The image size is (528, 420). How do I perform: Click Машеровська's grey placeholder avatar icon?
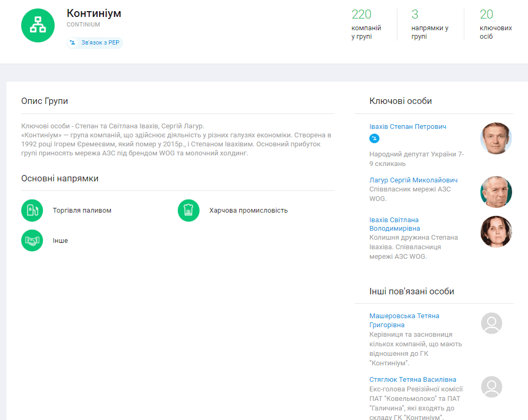point(491,323)
